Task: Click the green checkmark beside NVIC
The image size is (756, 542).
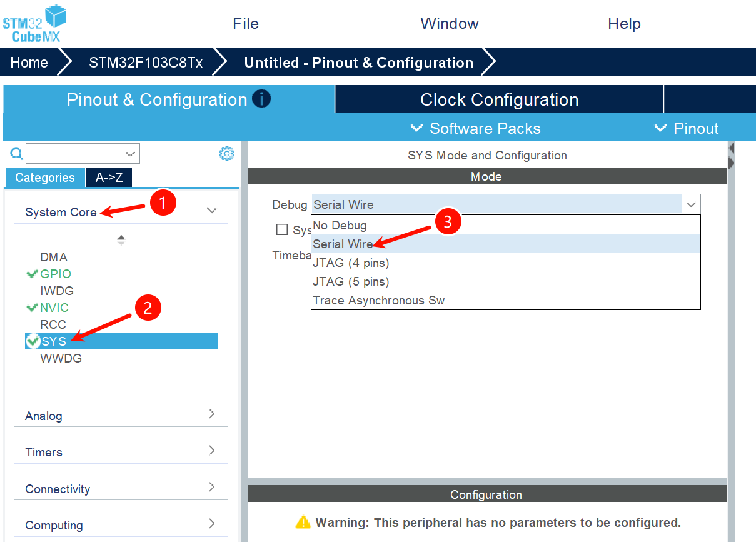Action: tap(33, 308)
